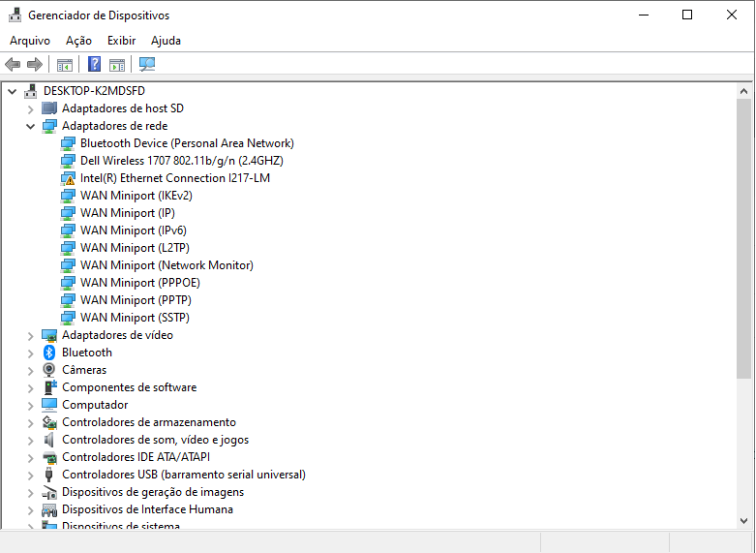The width and height of the screenshot is (756, 553).
Task: Select WAN Miniport (IKEv2)
Action: [136, 196]
